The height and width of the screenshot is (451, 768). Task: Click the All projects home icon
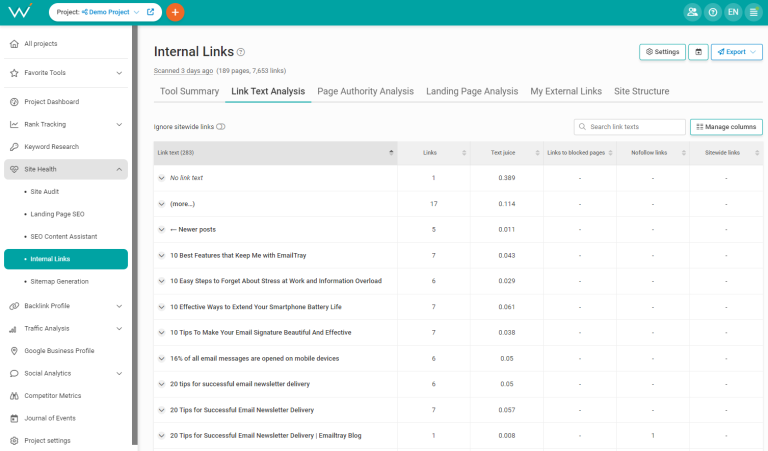(14, 44)
